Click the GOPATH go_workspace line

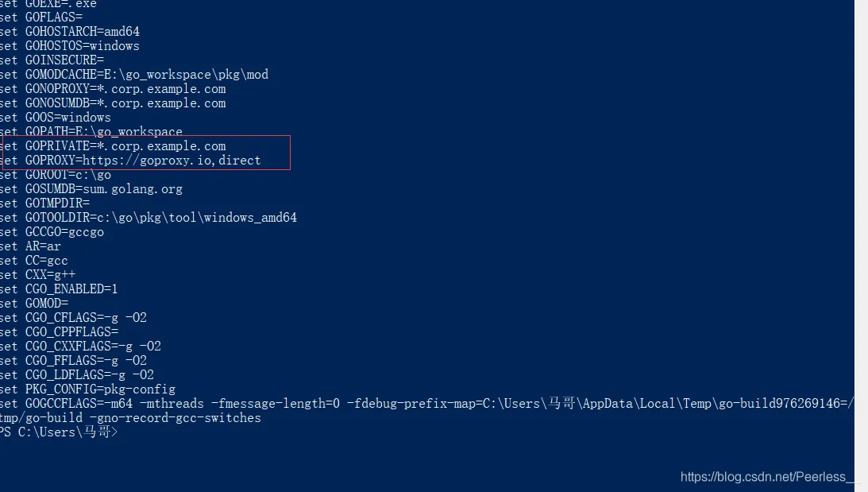(91, 132)
